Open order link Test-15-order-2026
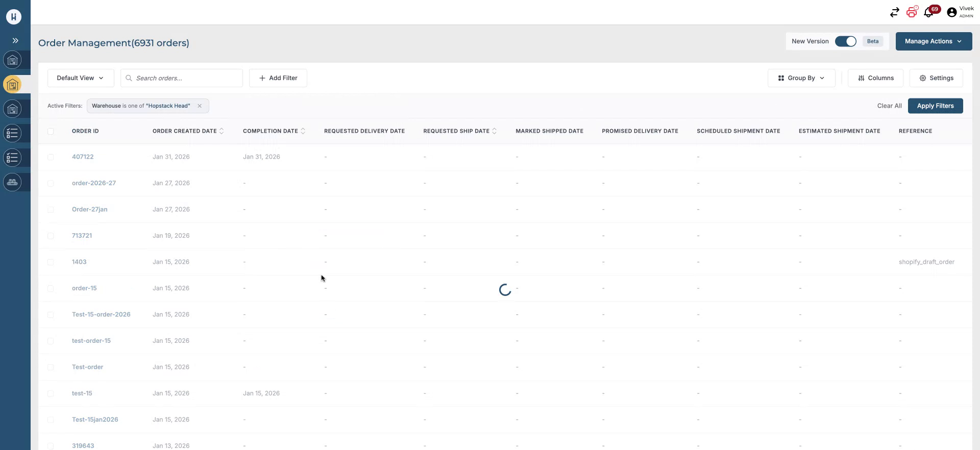 coord(101,315)
